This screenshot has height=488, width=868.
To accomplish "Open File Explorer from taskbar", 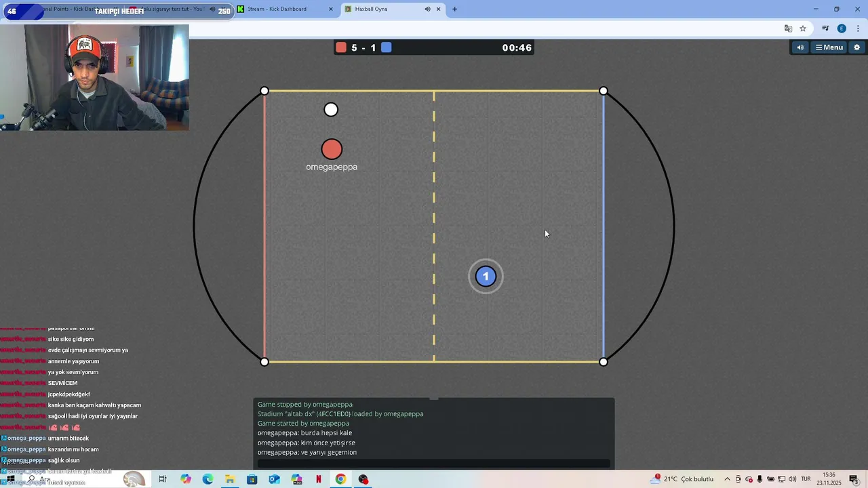I will point(230,479).
